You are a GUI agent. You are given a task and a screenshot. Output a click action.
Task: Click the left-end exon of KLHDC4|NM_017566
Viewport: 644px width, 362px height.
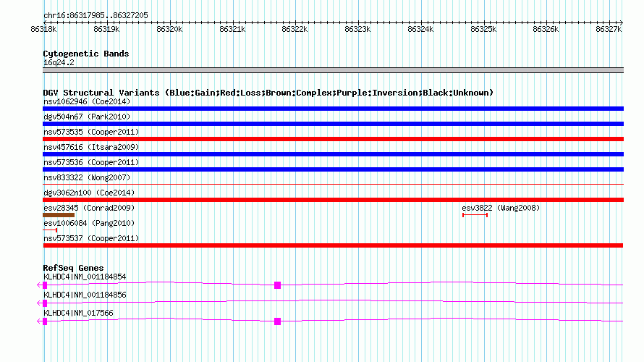(x=45, y=321)
